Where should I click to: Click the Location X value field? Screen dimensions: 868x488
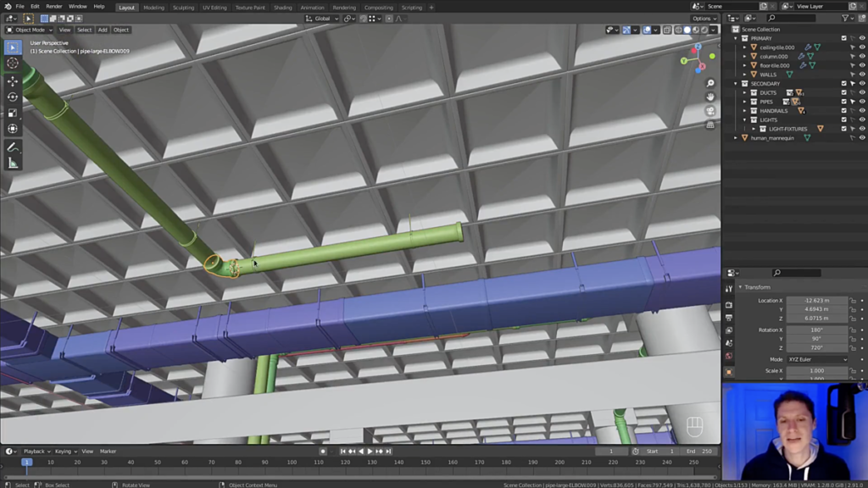817,301
